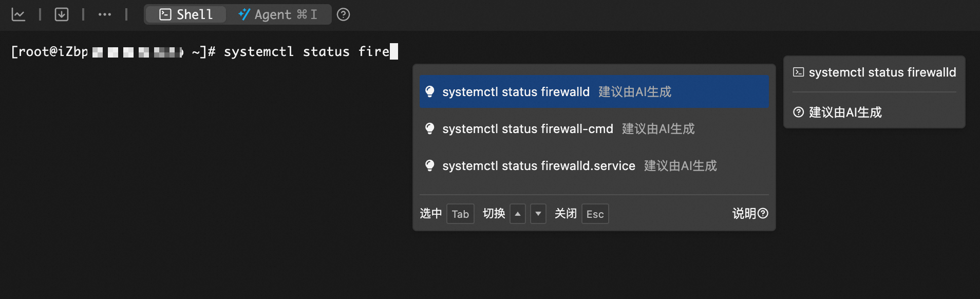Switch to the Shell tab
Image resolution: width=980 pixels, height=299 pixels.
[x=186, y=14]
